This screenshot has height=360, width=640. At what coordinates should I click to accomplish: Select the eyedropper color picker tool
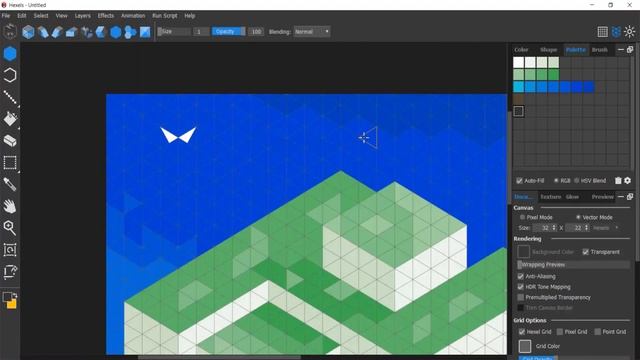10,184
